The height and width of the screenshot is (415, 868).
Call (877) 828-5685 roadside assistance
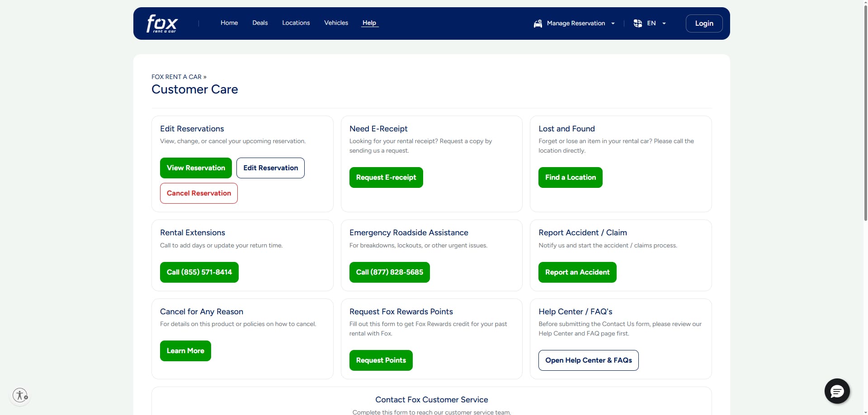click(x=390, y=272)
